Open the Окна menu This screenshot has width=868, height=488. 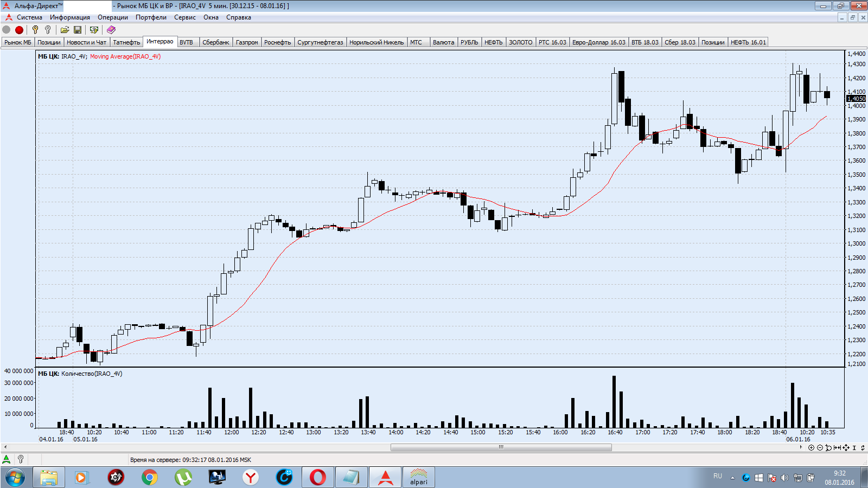[x=211, y=17]
